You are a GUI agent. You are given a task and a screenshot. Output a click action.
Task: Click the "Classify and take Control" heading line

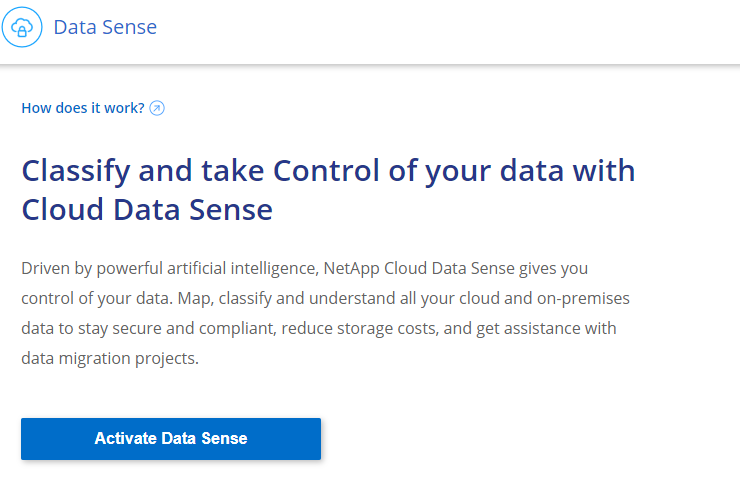pyautogui.click(x=328, y=170)
